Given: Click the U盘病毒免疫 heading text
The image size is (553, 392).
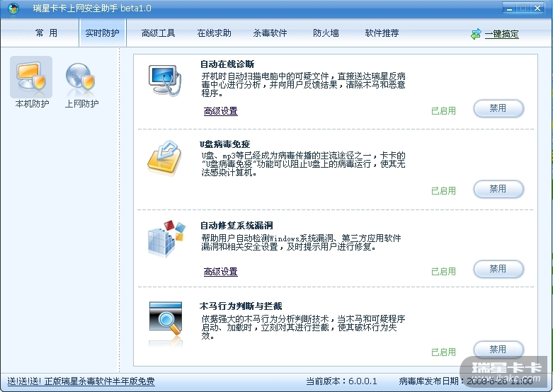Looking at the screenshot, I should (225, 144).
